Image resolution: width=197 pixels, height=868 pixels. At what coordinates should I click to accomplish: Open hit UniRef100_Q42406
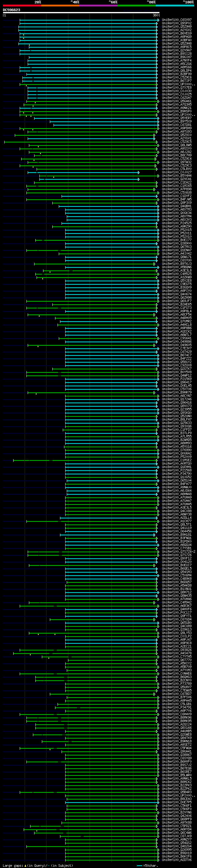click(x=177, y=816)
